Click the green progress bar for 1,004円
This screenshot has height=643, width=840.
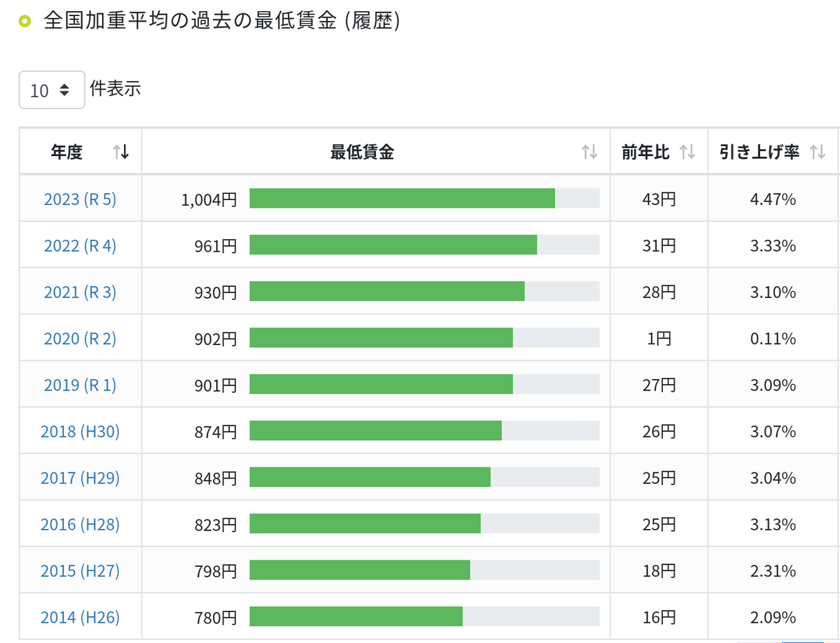[x=402, y=199]
